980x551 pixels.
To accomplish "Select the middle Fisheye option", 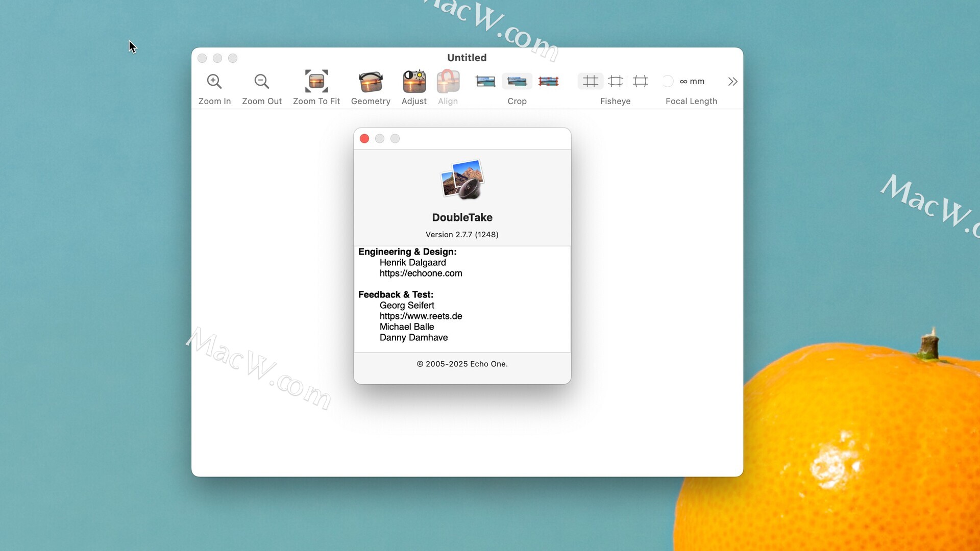I will 616,81.
